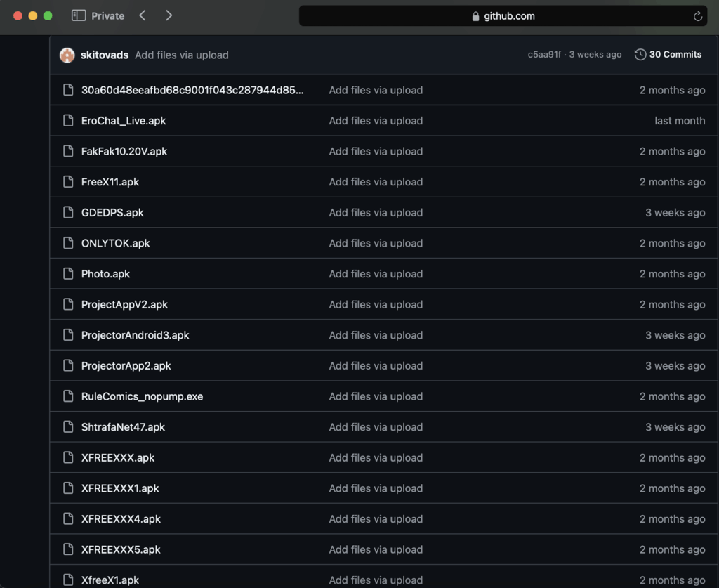Open the skitovads user profile link

[105, 55]
